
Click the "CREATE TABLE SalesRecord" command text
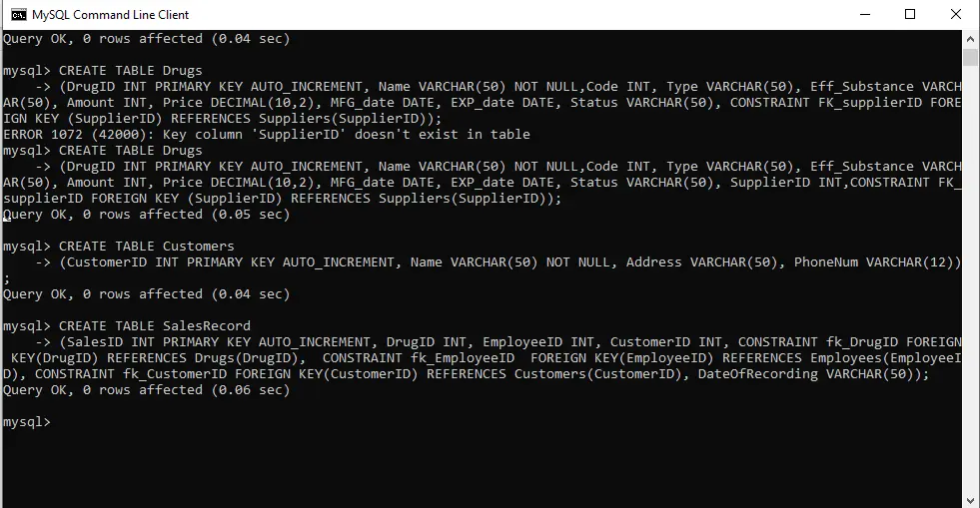point(155,326)
